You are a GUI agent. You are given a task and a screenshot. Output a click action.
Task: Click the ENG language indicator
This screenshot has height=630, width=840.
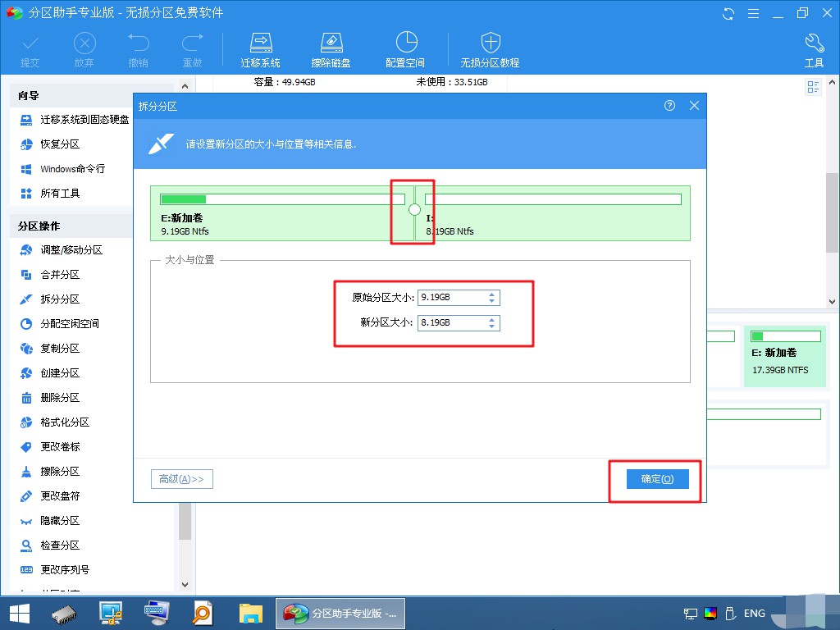pyautogui.click(x=755, y=614)
